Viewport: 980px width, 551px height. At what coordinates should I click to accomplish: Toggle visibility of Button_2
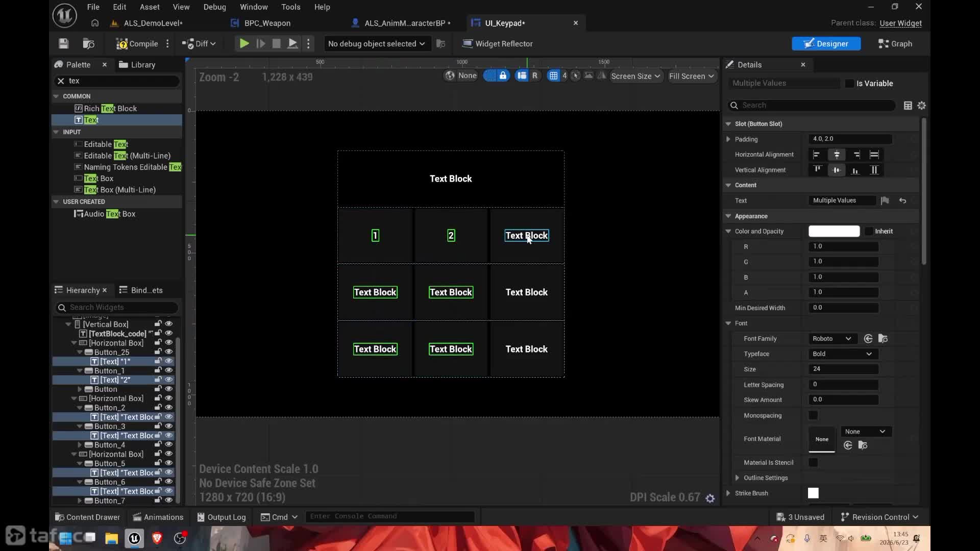click(168, 408)
